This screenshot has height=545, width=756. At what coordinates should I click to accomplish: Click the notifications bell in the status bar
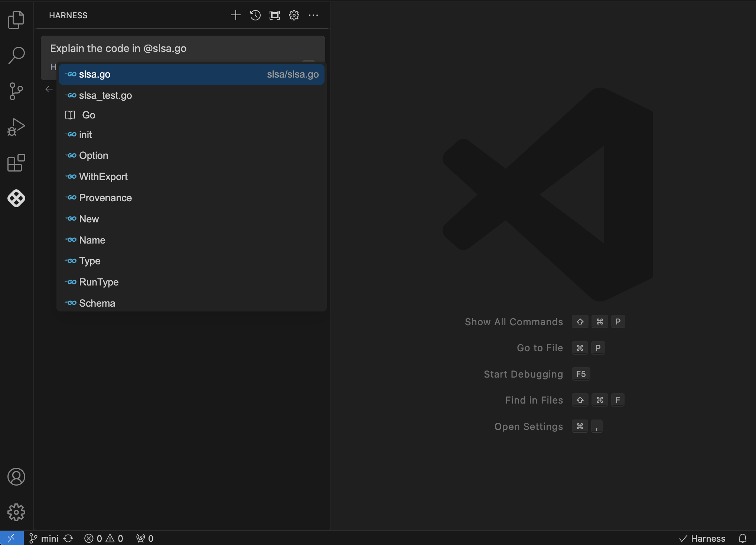(x=743, y=538)
